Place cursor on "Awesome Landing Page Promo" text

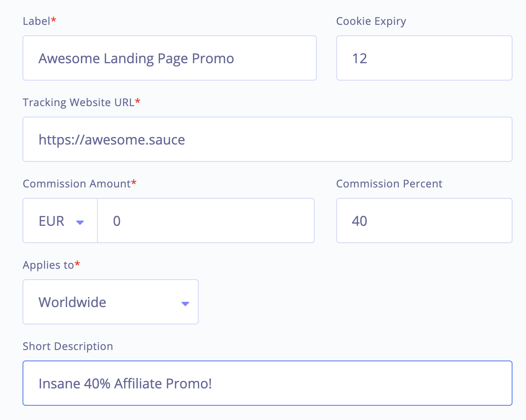[x=136, y=59]
